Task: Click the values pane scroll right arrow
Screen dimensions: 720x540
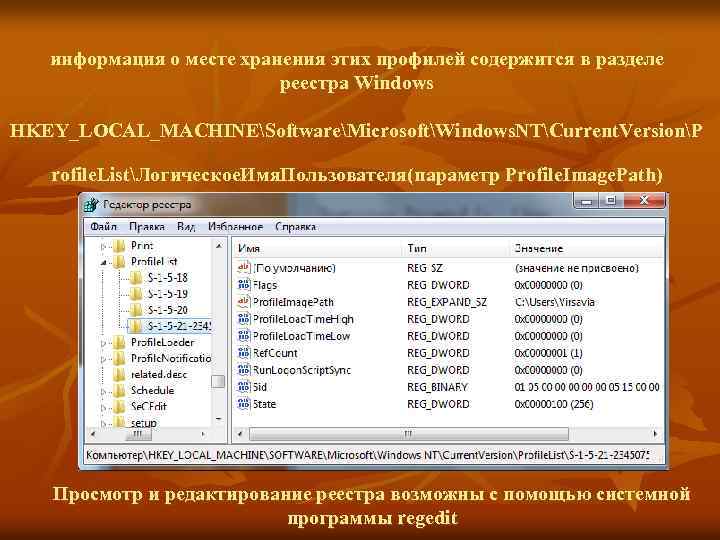Action: click(655, 433)
